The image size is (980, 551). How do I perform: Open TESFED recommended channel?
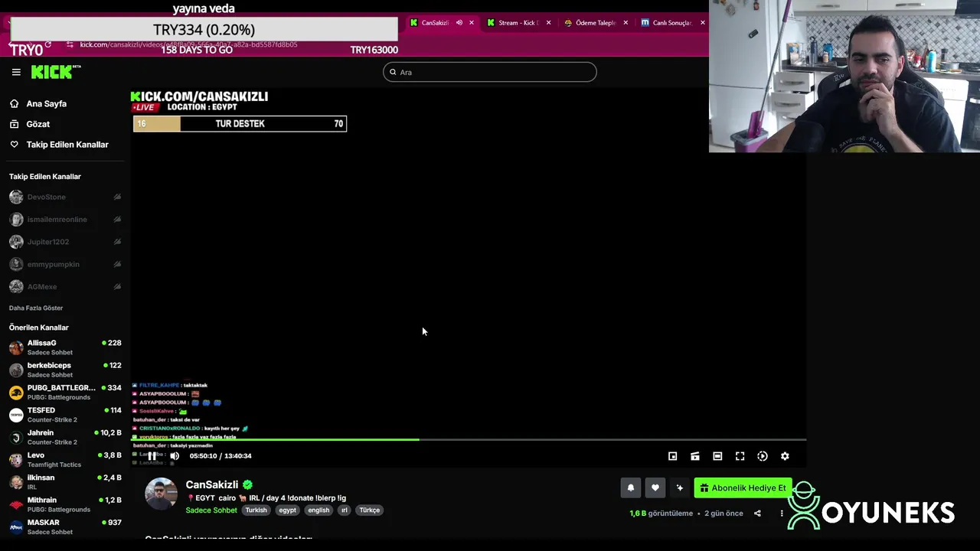click(x=65, y=415)
